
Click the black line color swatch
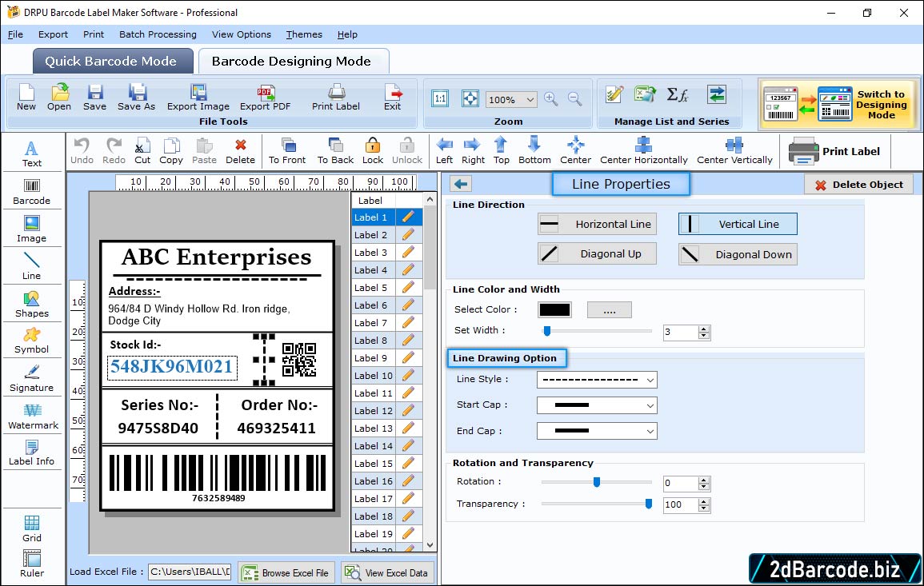(x=554, y=309)
